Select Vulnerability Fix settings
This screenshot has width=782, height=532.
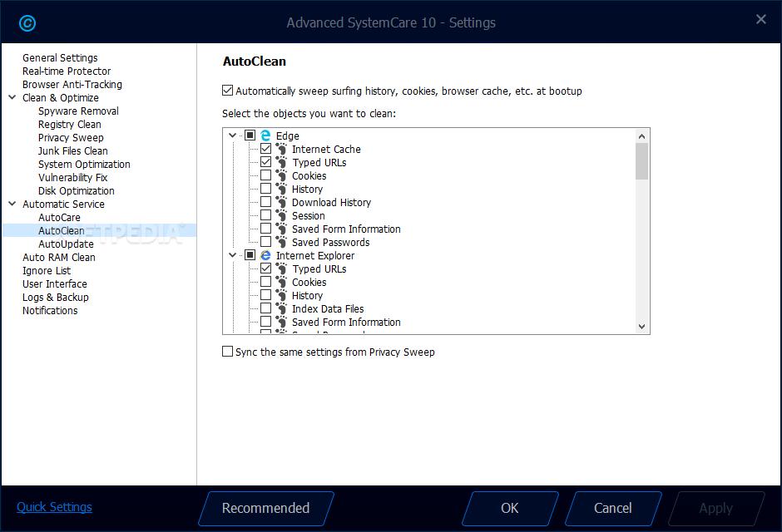[x=73, y=177]
